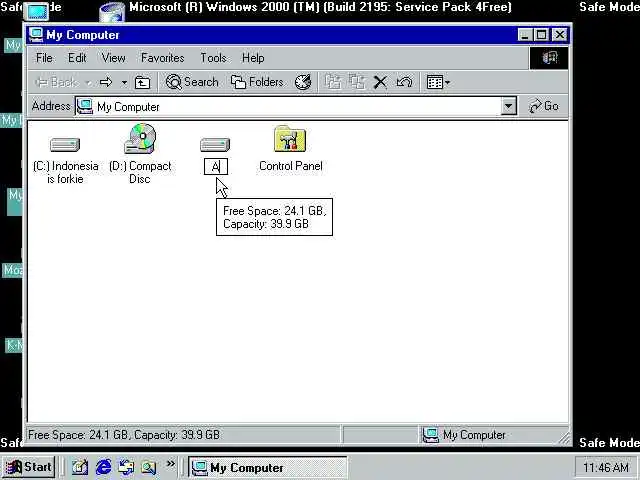Click the My Computer taskbar button
The width and height of the screenshot is (640, 480).
coord(267,467)
